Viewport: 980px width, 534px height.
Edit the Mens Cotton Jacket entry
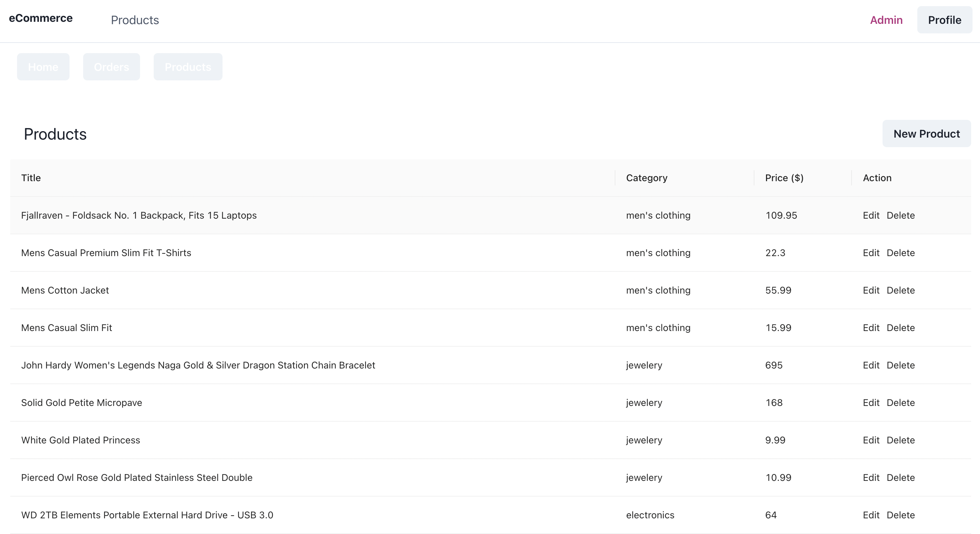[x=871, y=290]
